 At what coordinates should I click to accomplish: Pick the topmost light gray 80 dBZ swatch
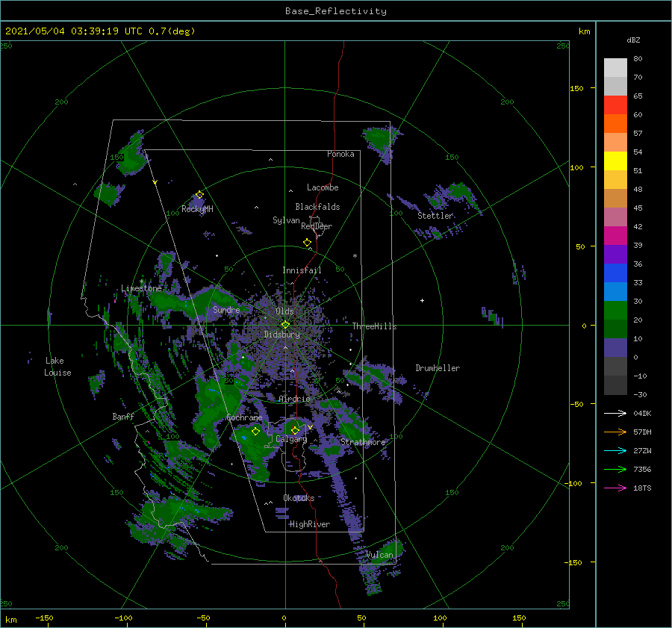[x=615, y=68]
